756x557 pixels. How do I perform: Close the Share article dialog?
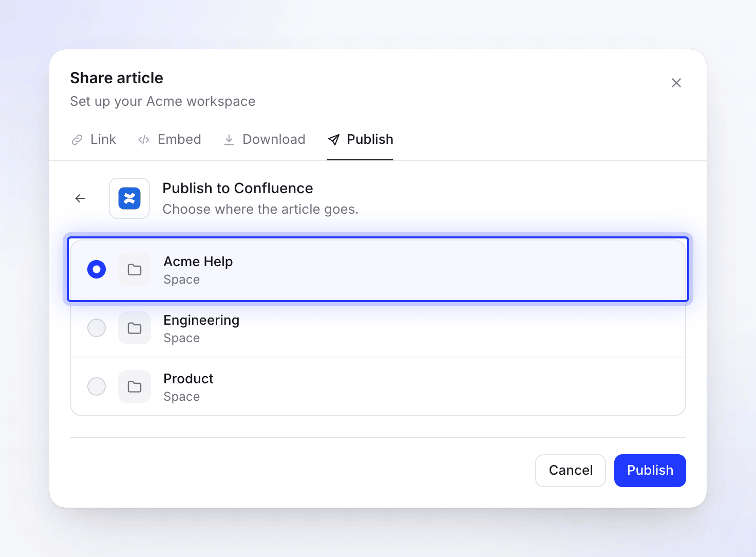pos(676,83)
